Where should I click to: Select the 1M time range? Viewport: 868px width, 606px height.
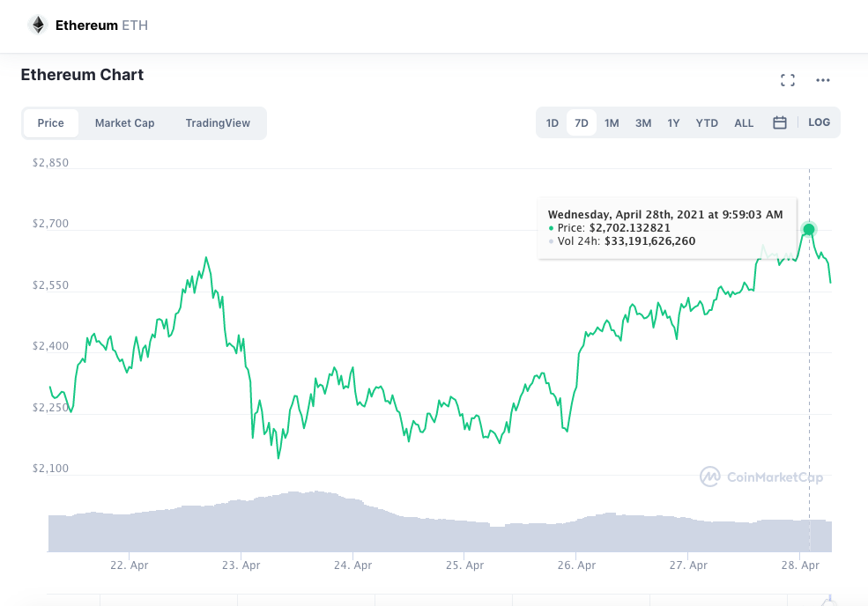tap(612, 123)
